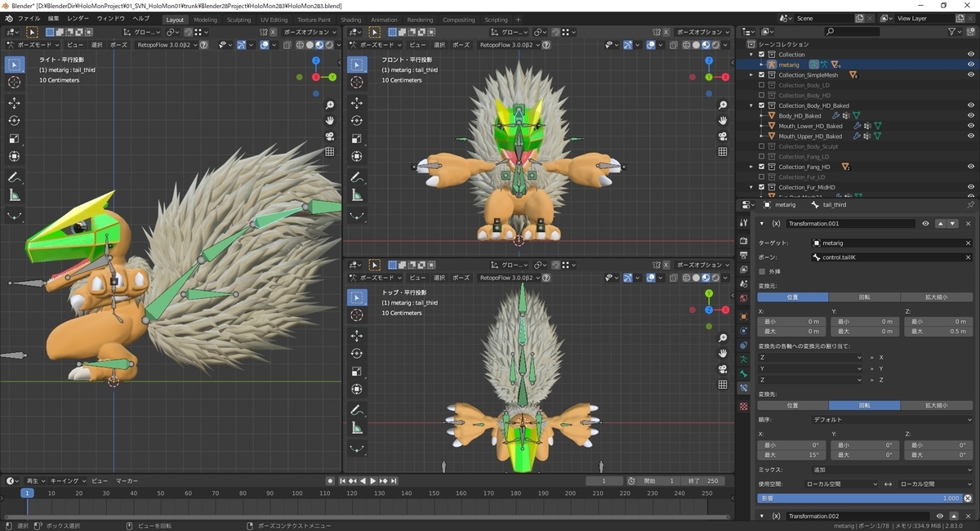Open RetopoFlow help question-mark in ライト viewport

203,45
